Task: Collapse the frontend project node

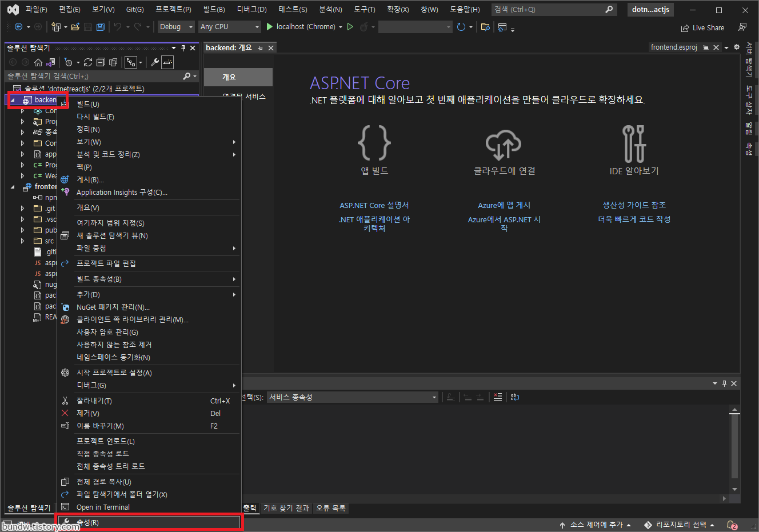Action: 13,187
